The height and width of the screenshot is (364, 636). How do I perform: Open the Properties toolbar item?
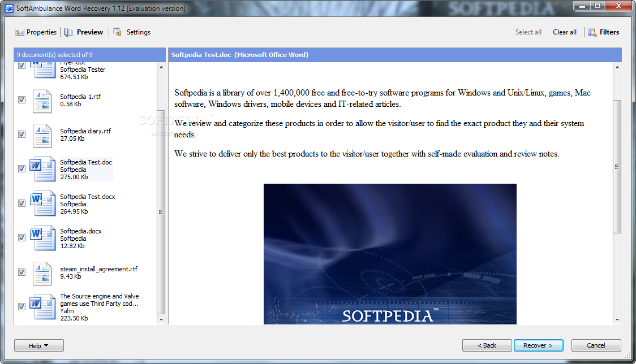36,32
